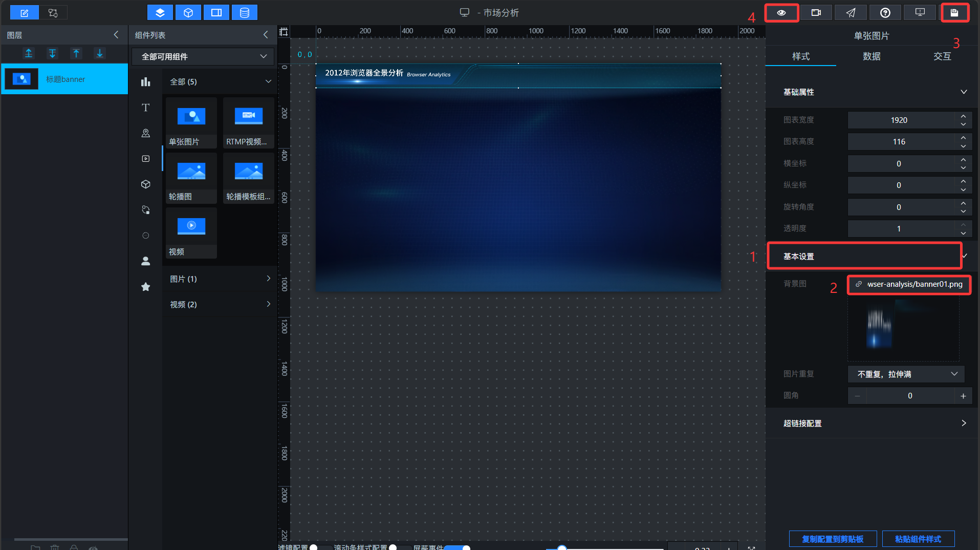Switch to edit mode pencil icon
This screenshot has width=980, height=550.
point(24,13)
